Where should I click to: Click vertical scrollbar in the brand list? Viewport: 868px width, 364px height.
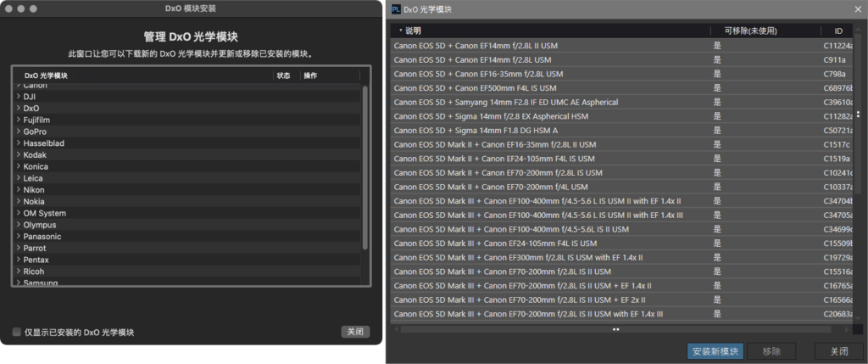pos(364,167)
